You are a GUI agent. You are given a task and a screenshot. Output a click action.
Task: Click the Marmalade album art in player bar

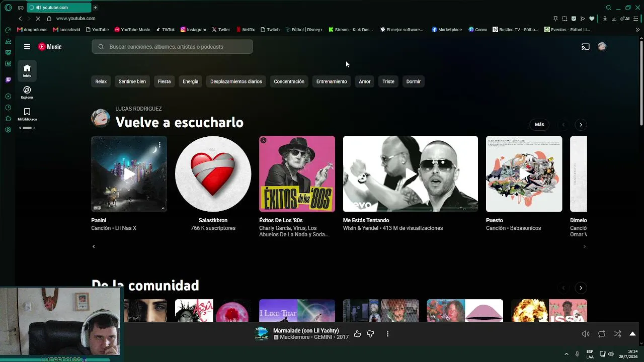[262, 334]
